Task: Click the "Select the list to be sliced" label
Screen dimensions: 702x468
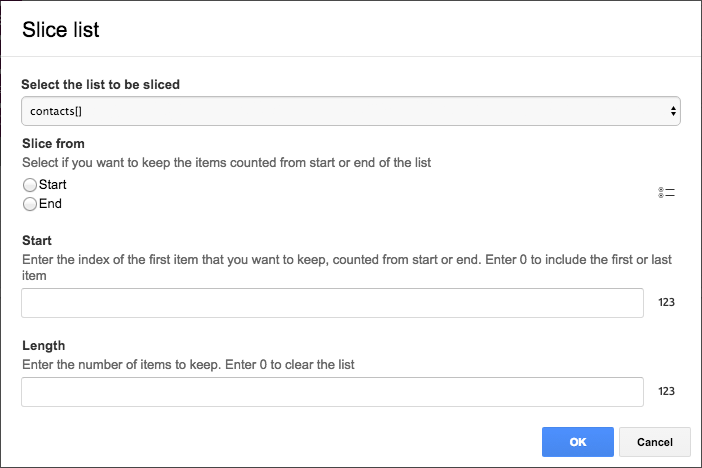Action: pyautogui.click(x=100, y=85)
